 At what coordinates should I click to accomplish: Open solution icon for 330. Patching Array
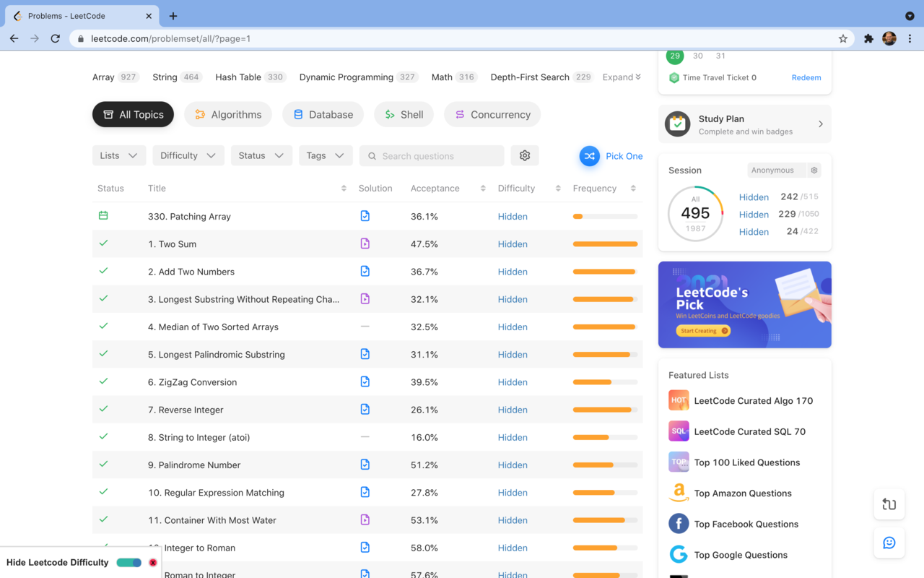[365, 216]
